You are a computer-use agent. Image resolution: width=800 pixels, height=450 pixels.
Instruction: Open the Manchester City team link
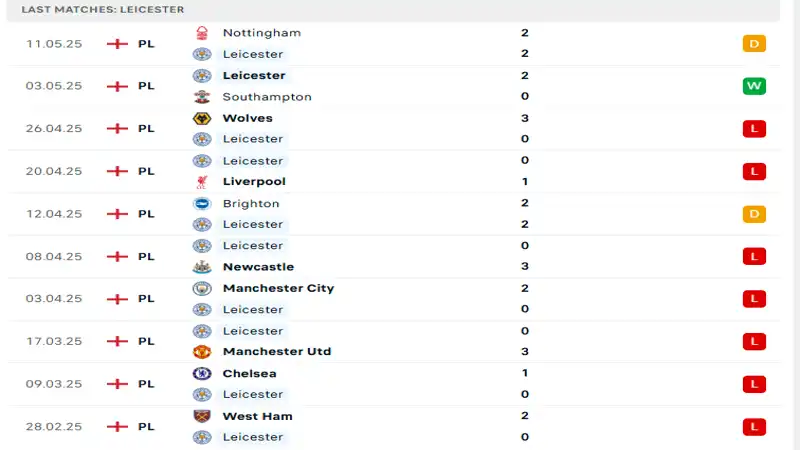coord(278,288)
